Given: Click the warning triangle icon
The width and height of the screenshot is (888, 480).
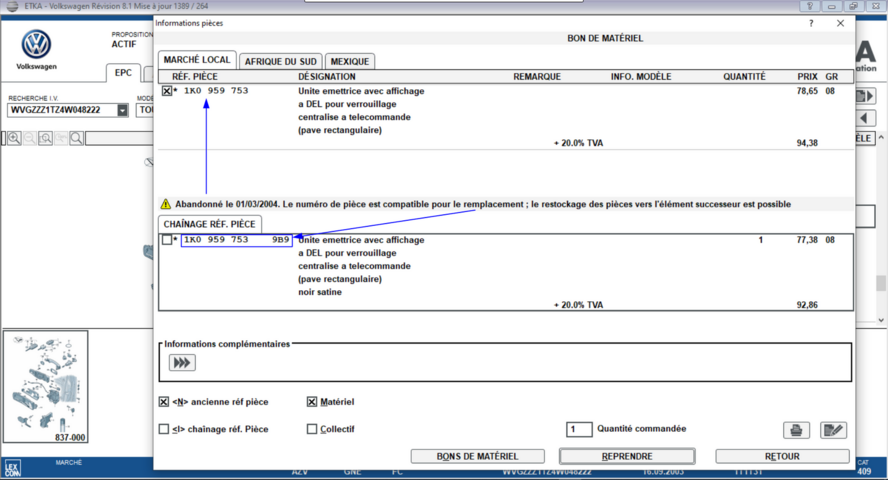Looking at the screenshot, I should 165,204.
